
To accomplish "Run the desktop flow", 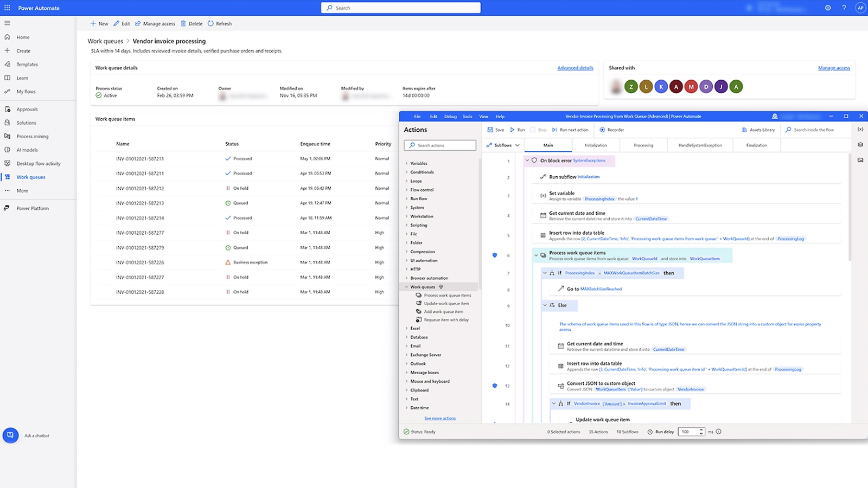I will (513, 130).
